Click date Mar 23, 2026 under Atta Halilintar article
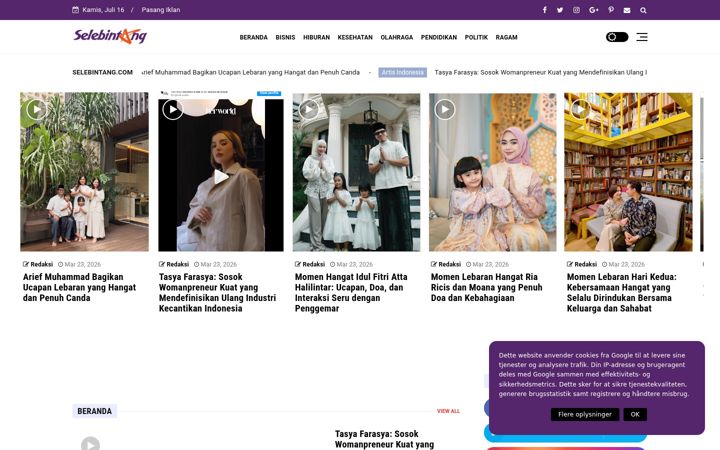 click(353, 264)
